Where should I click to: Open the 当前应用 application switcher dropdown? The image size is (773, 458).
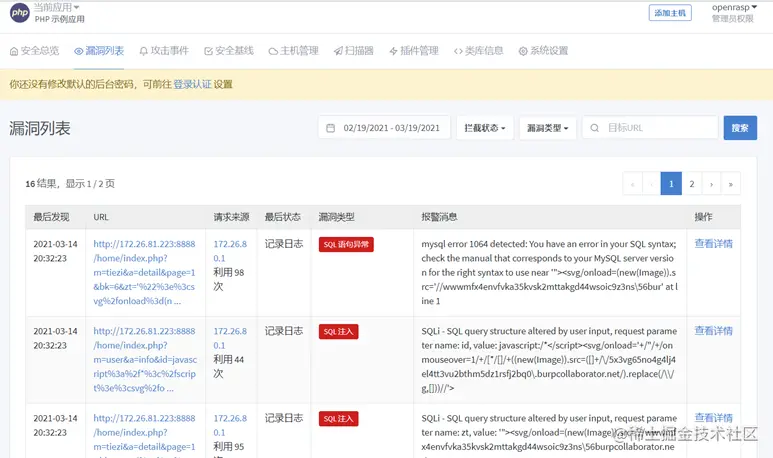(x=57, y=7)
